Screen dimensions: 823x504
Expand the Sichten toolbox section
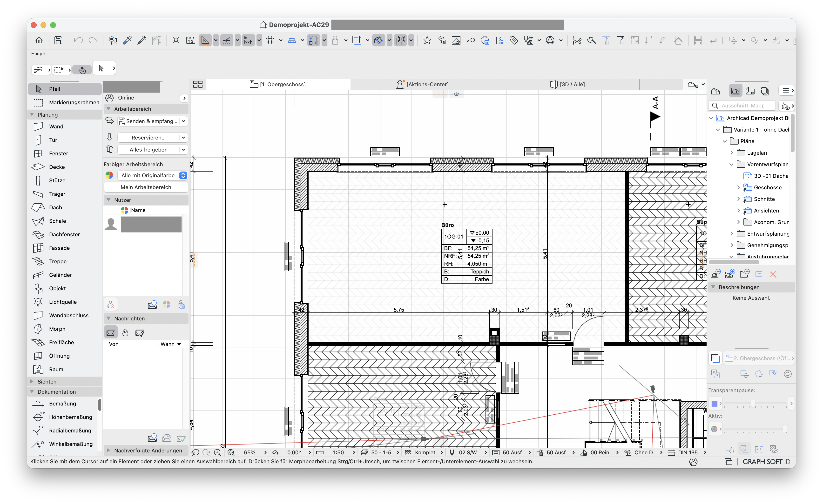(32, 382)
